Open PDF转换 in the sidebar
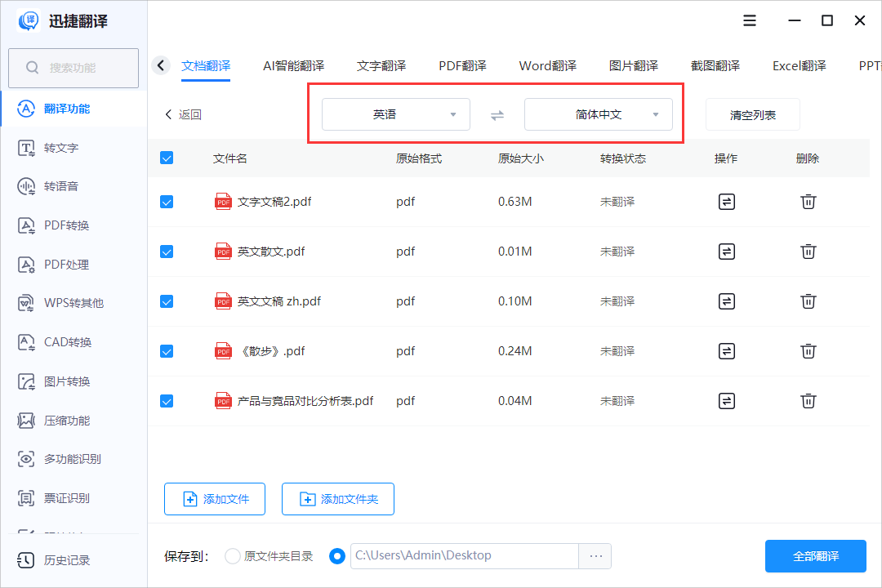882x588 pixels. (73, 225)
